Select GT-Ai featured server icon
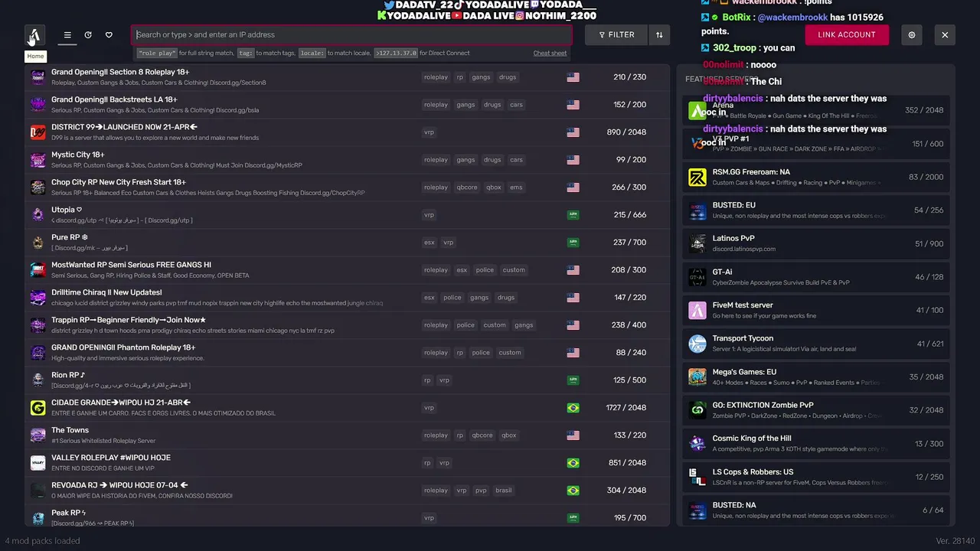 pos(697,277)
